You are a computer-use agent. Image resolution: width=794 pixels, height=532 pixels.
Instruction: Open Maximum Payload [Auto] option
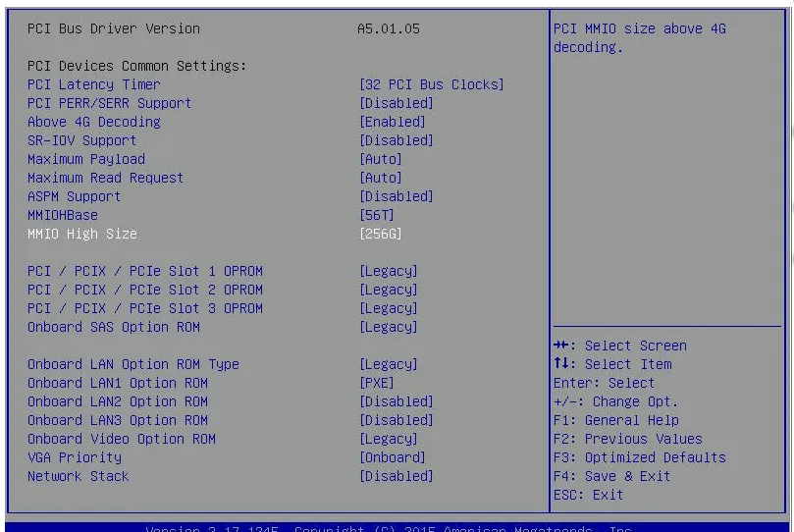[x=381, y=159]
